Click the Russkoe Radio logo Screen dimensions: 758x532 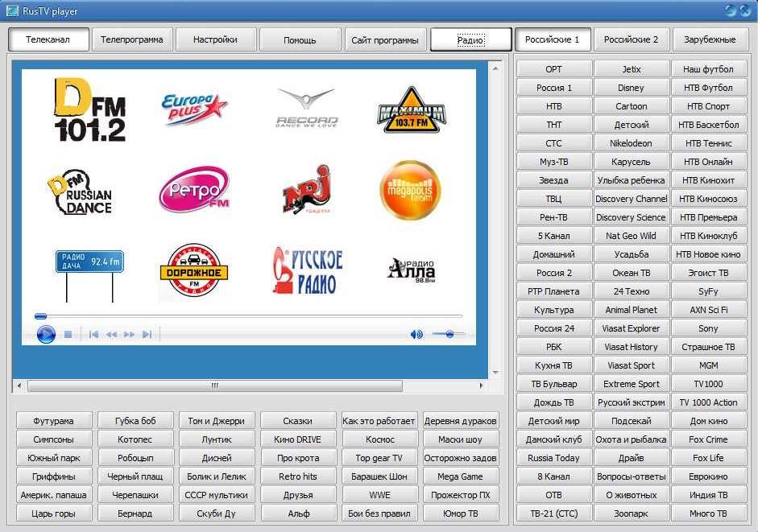[307, 270]
